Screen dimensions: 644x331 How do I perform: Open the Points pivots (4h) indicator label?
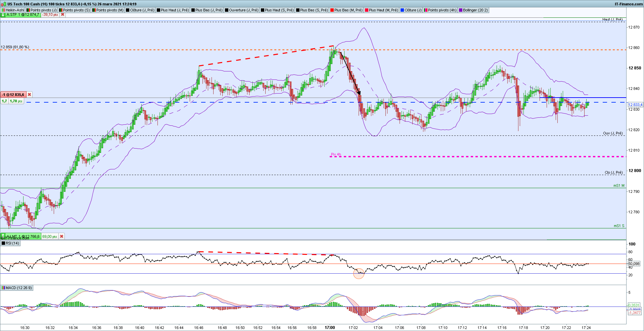(x=440, y=10)
